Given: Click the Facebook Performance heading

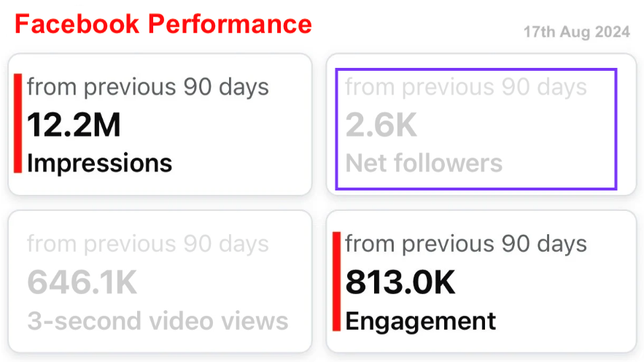Looking at the screenshot, I should coord(163,24).
